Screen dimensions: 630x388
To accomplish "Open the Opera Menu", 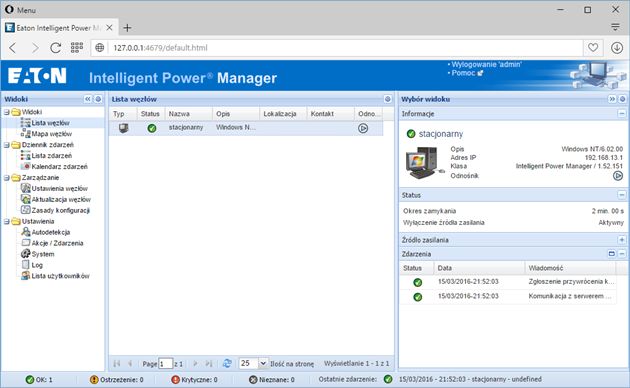I will tap(20, 10).
